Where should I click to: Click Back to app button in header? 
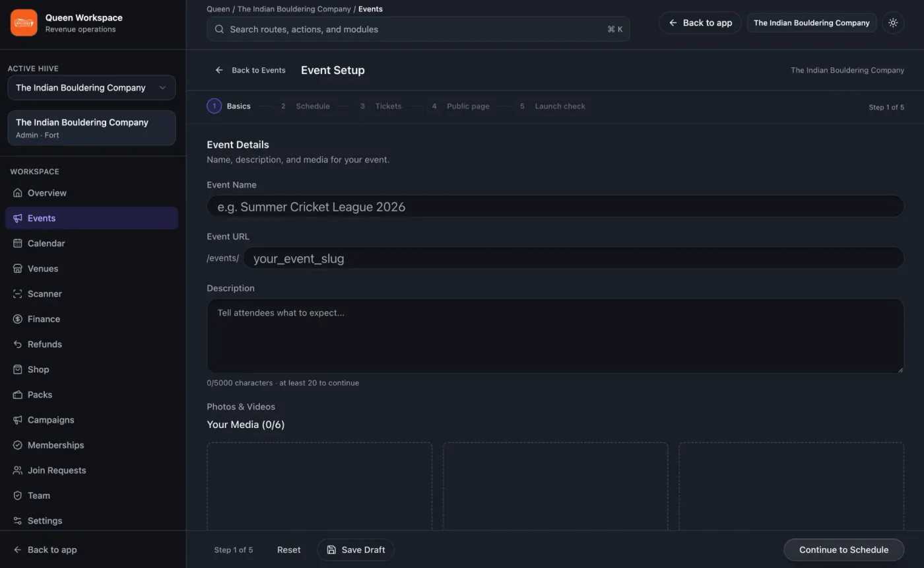pos(700,22)
